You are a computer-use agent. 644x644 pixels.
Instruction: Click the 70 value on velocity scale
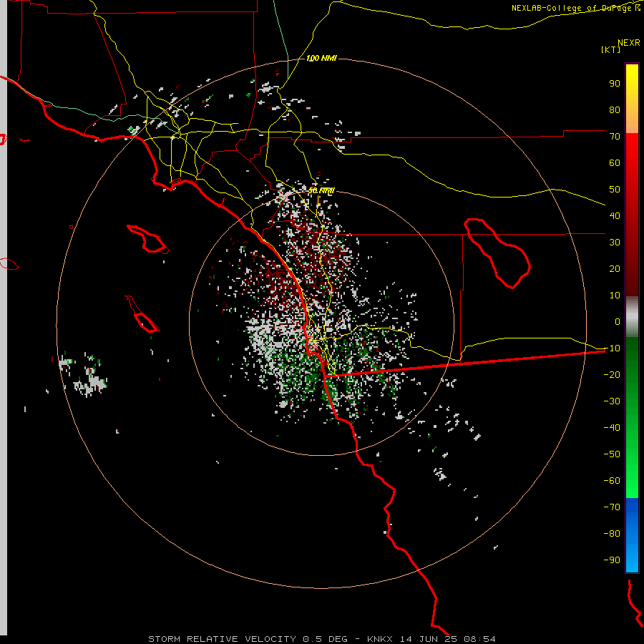point(615,137)
